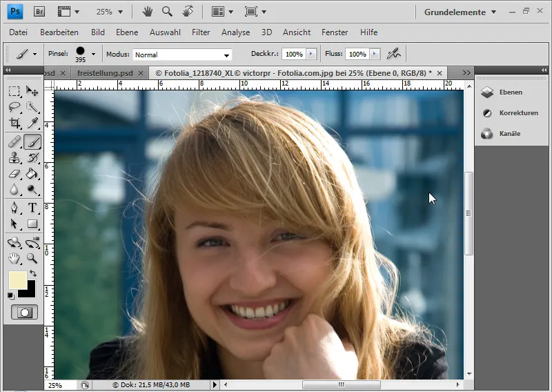Select the Healing Brush tool
Image resolution: width=552 pixels, height=392 pixels.
point(14,142)
